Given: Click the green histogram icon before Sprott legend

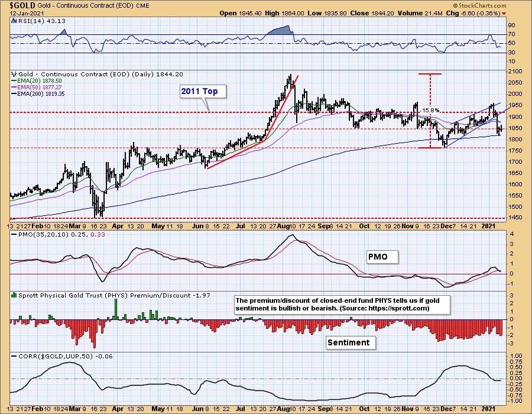Looking at the screenshot, I should coord(14,295).
